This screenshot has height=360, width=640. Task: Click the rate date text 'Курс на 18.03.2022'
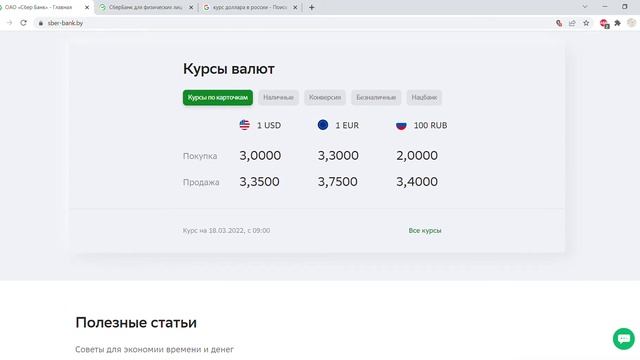click(226, 231)
